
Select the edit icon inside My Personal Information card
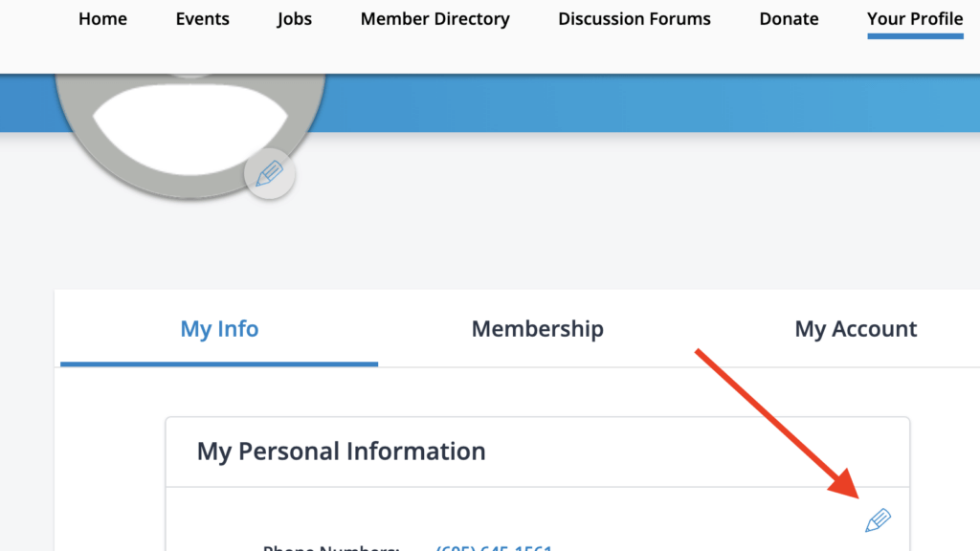[x=877, y=519]
